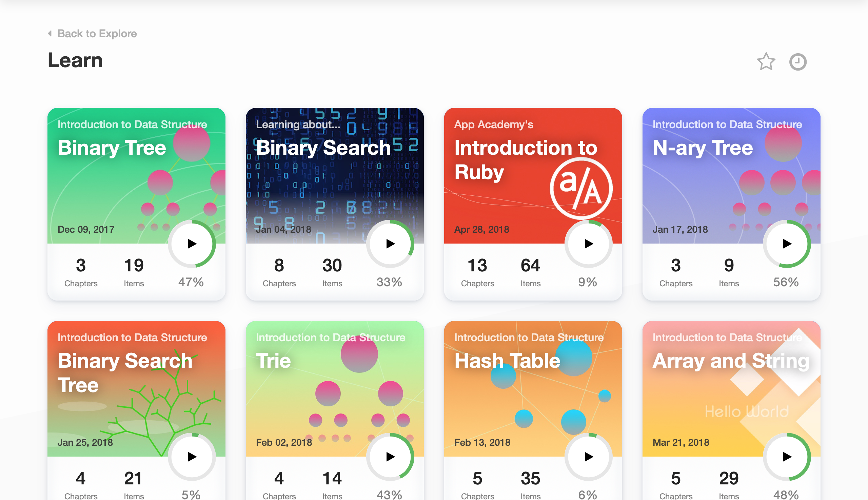This screenshot has width=868, height=500.
Task: Open the Hash Table card title
Action: [x=507, y=361]
